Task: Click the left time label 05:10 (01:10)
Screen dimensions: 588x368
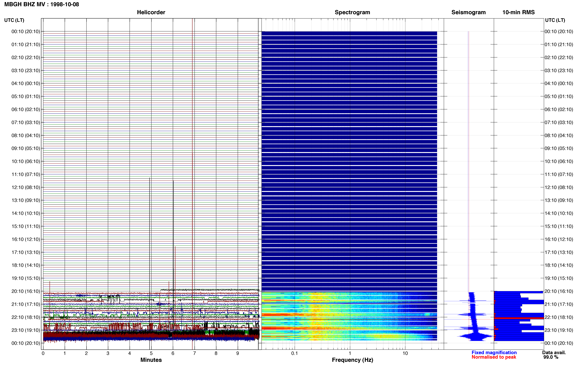Action: click(x=26, y=96)
